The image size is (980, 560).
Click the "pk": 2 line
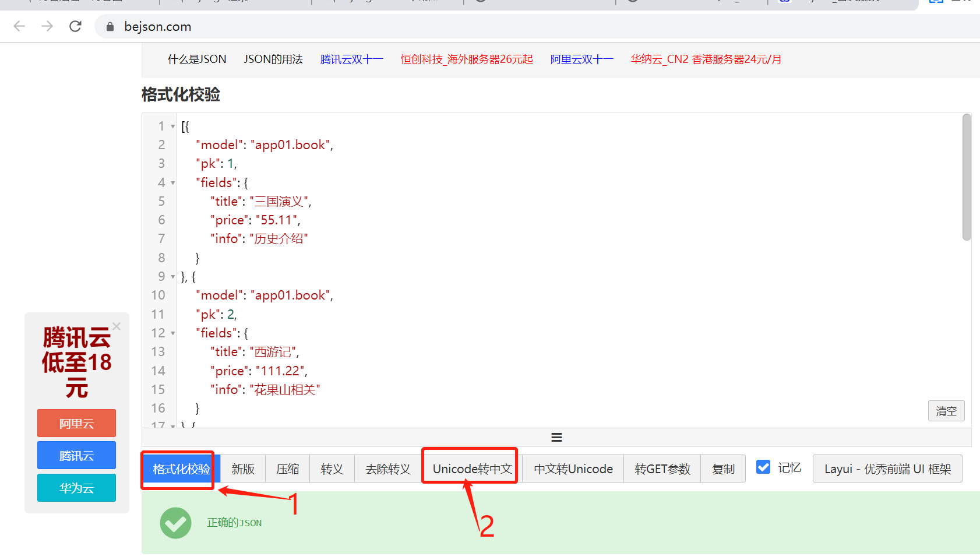point(216,315)
